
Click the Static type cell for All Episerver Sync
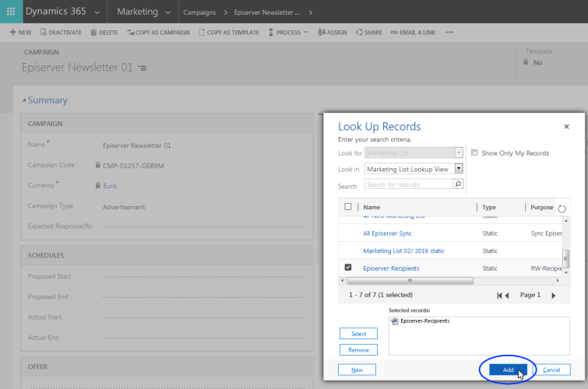[x=490, y=233]
